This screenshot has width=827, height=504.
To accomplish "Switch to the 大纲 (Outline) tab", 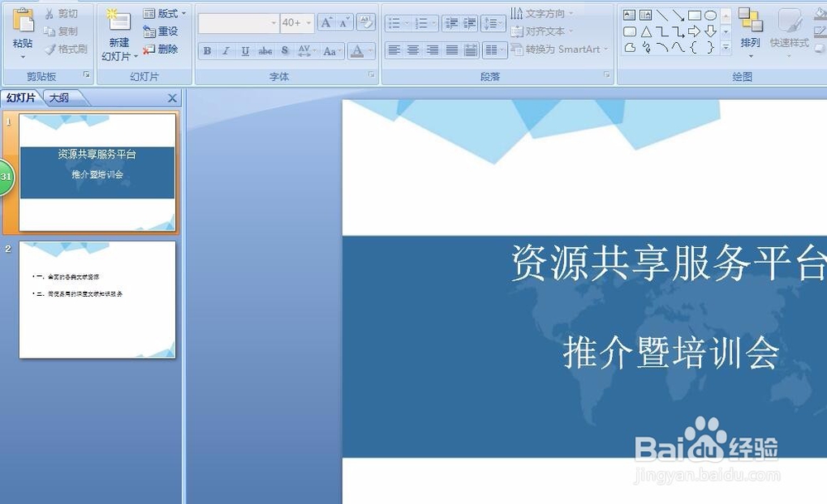I will point(60,97).
